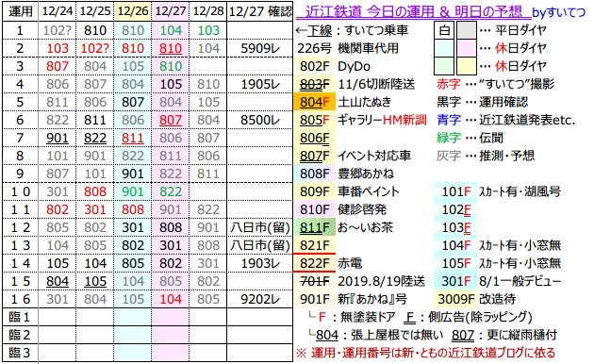Screen dimensions: 594x364
Task: Click the 赤字 legend label
Action: 449,84
